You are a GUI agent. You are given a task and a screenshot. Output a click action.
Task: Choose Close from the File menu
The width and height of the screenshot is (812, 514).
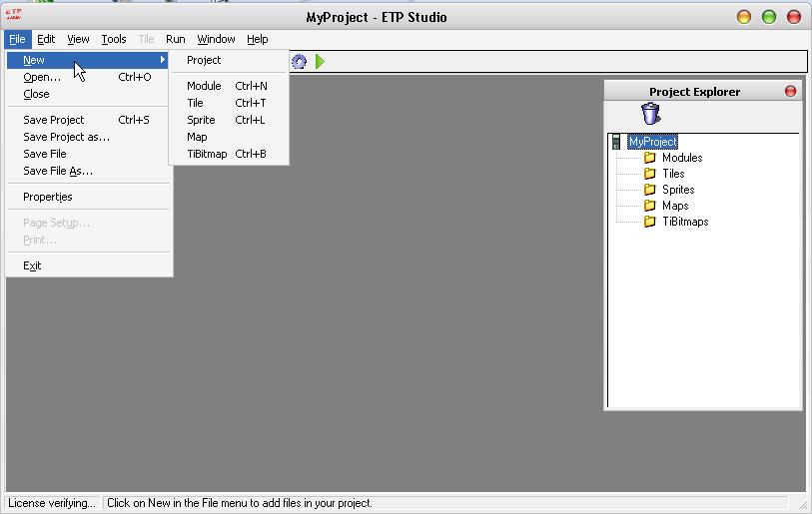coord(88,94)
